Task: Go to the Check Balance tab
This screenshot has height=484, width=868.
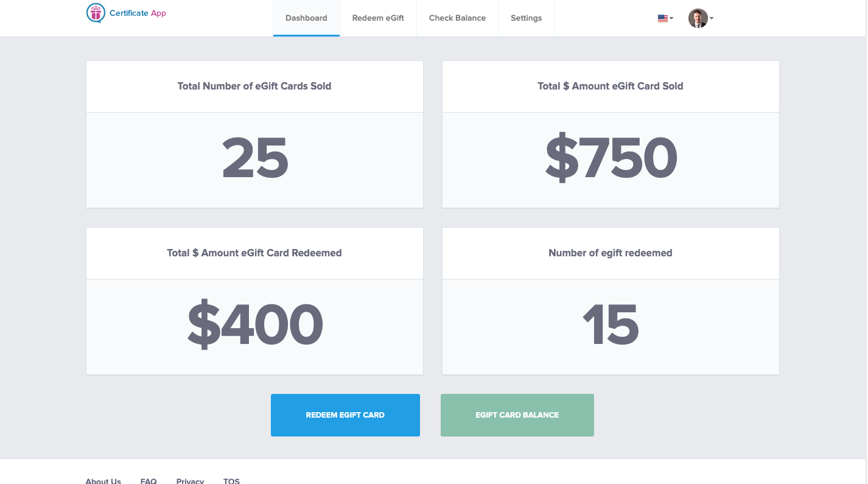Action: [457, 18]
